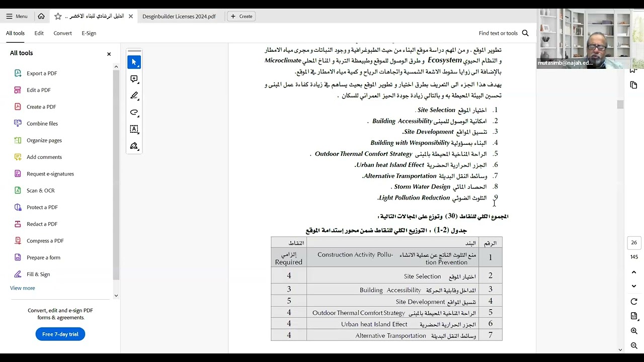This screenshot has height=362, width=644.
Task: Open the Scan & OCR tool
Action: click(x=41, y=191)
